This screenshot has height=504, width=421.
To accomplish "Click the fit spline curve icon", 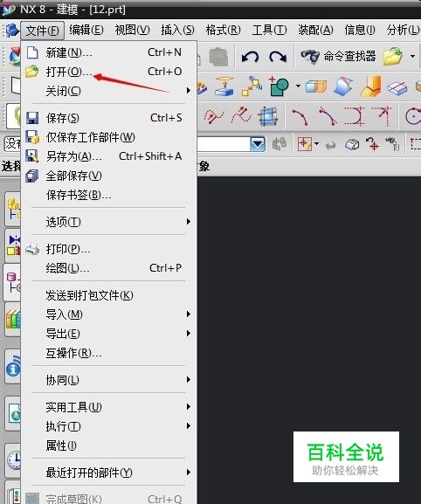I will pos(241,115).
